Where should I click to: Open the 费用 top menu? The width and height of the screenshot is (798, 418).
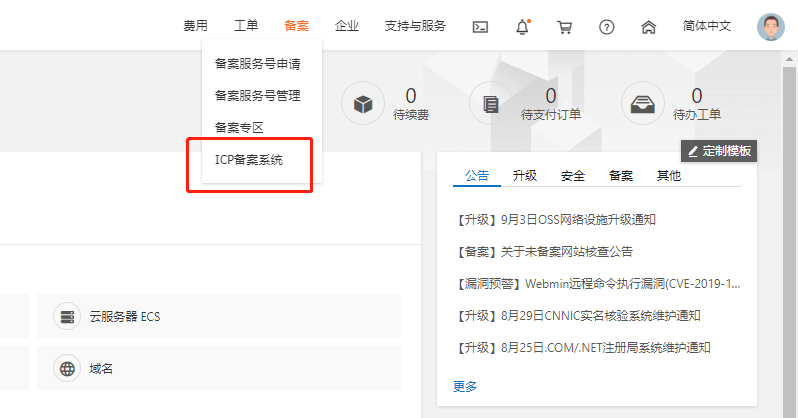coord(195,25)
